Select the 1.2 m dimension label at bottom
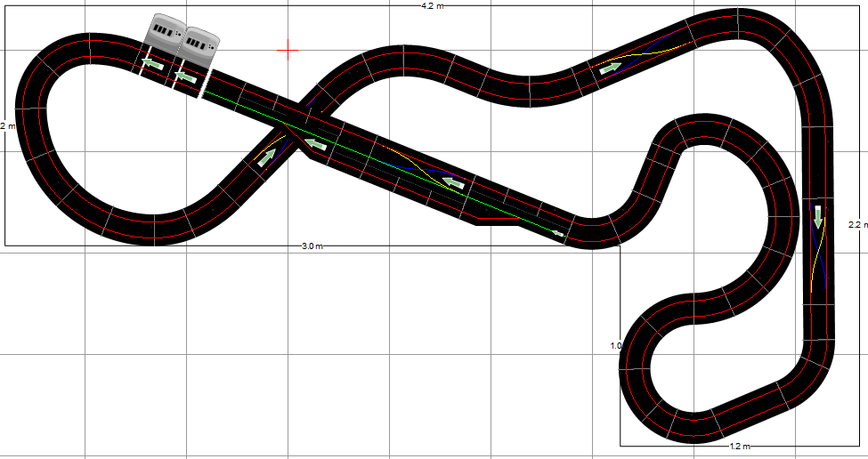 pos(740,446)
